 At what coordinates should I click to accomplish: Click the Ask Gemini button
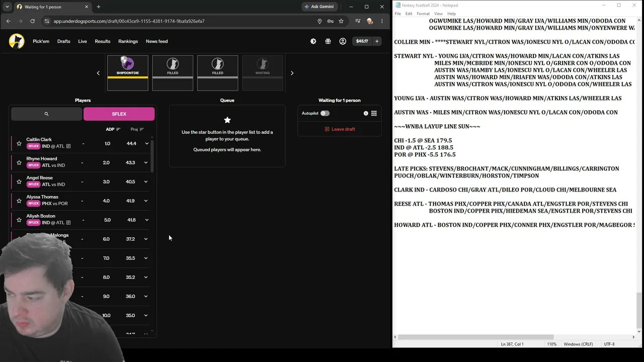click(x=319, y=7)
